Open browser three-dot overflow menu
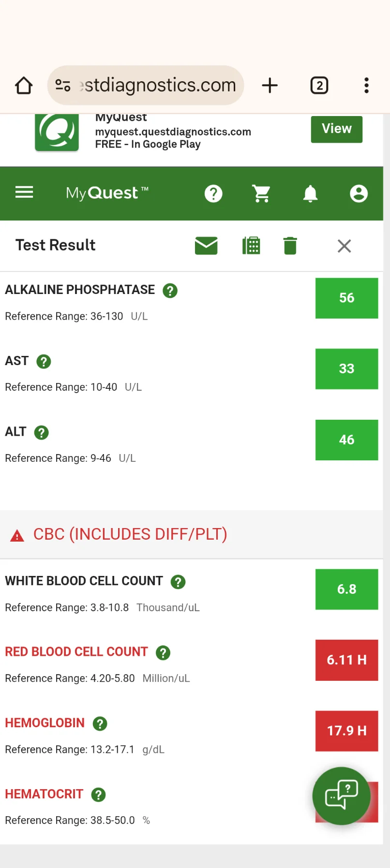This screenshot has height=868, width=390. (x=367, y=86)
